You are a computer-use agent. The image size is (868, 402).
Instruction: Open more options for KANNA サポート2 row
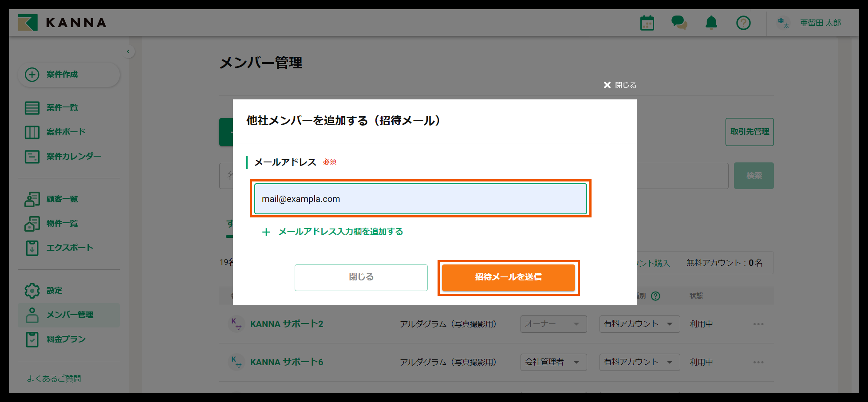pyautogui.click(x=758, y=324)
